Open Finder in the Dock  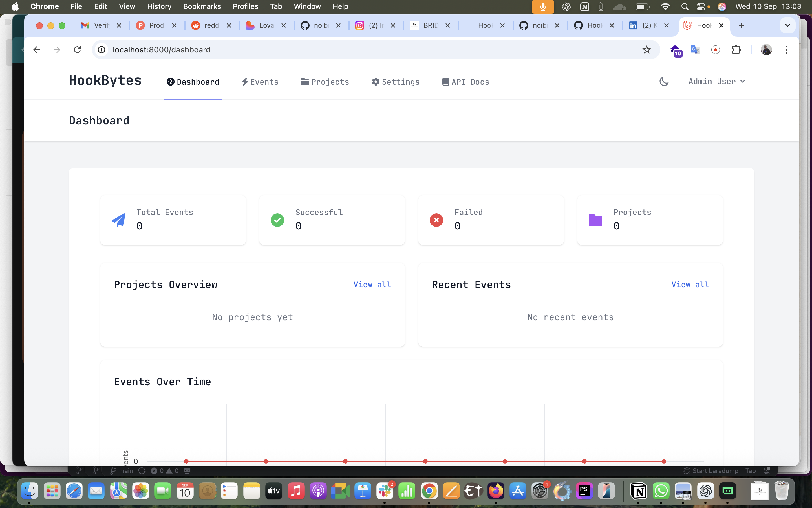click(x=30, y=491)
